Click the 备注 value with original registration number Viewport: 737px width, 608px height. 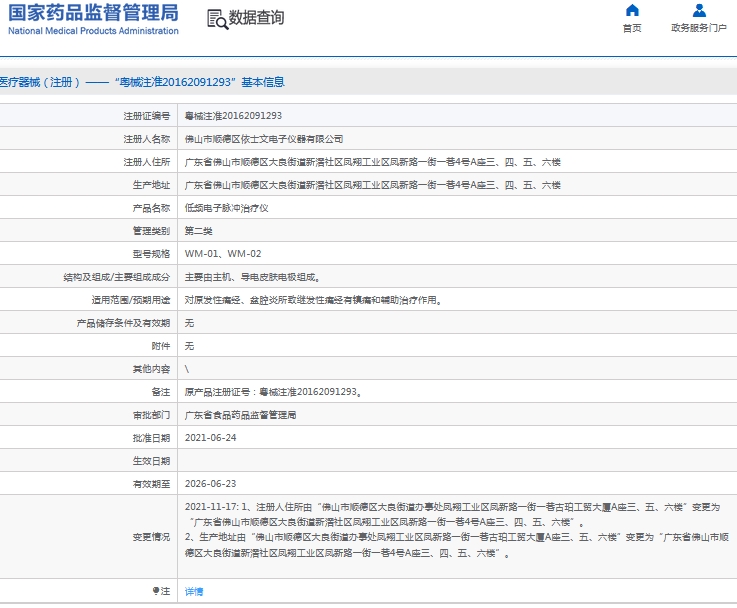tap(273, 392)
